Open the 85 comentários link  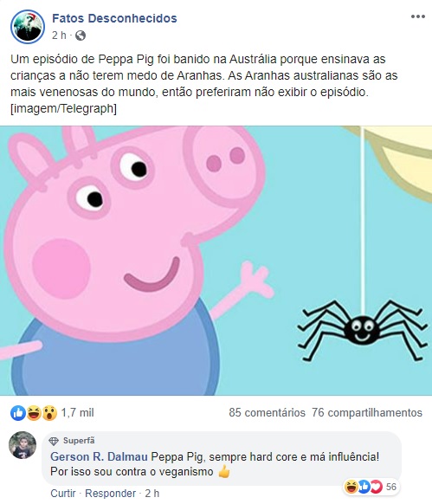pos(268,413)
